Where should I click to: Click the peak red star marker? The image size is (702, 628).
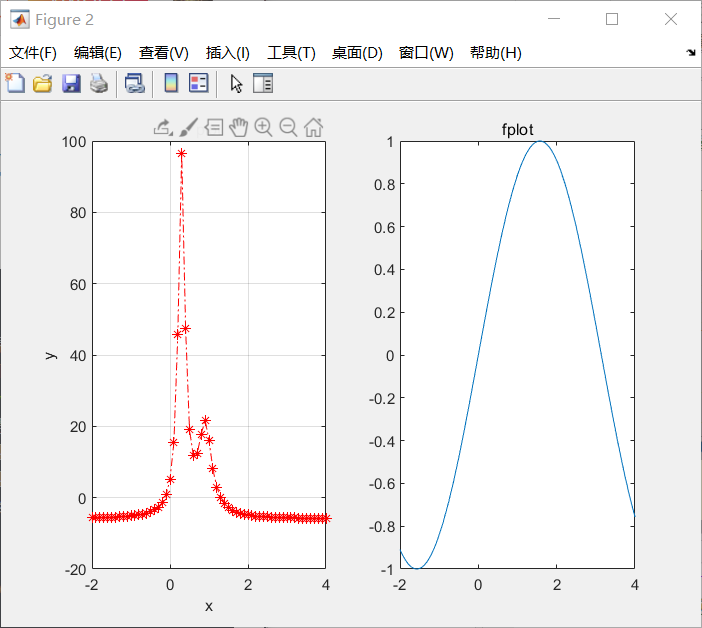(181, 154)
